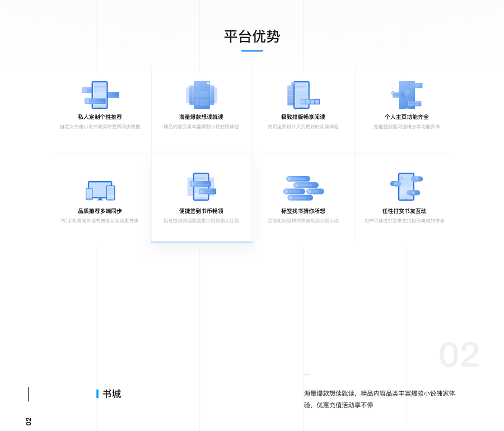Click the 标签找书猜你所想 tag bubbles icon
Image resolution: width=504 pixels, height=431 pixels.
pos(303,188)
